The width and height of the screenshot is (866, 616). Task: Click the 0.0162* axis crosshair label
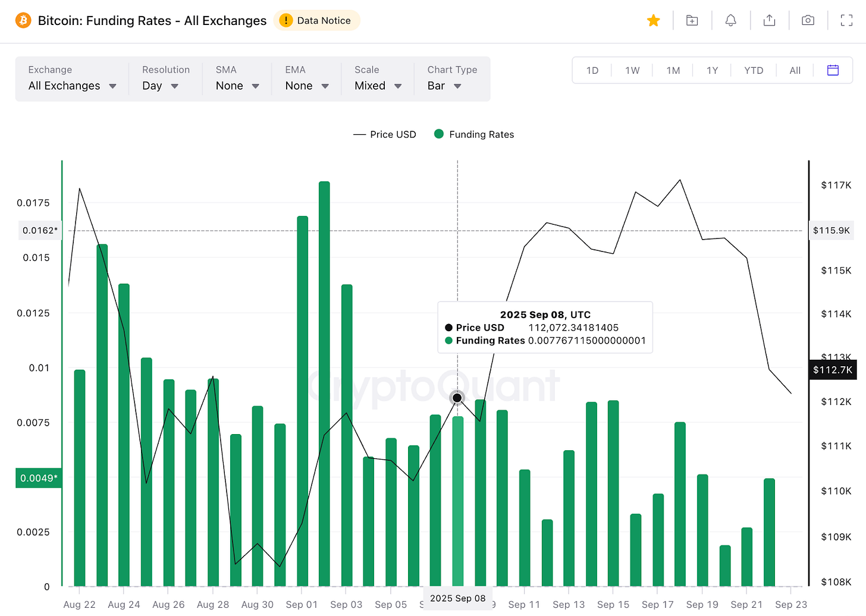tap(40, 230)
